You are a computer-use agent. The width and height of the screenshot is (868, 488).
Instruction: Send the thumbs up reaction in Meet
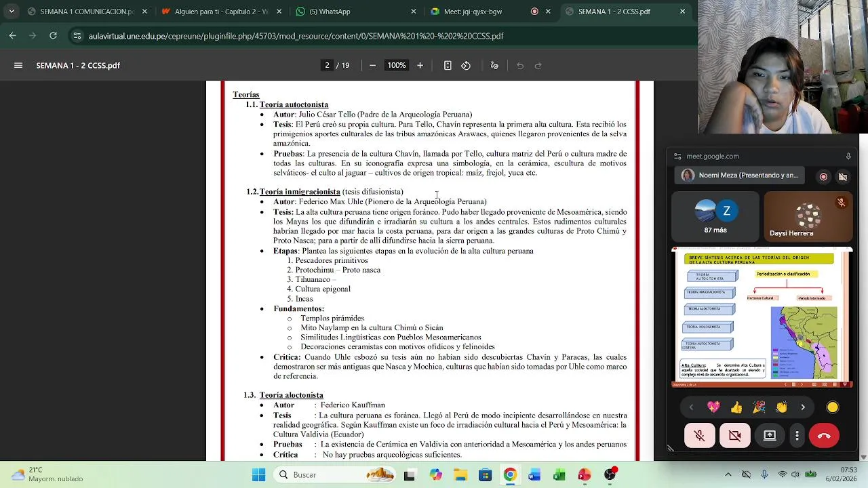[x=736, y=407]
